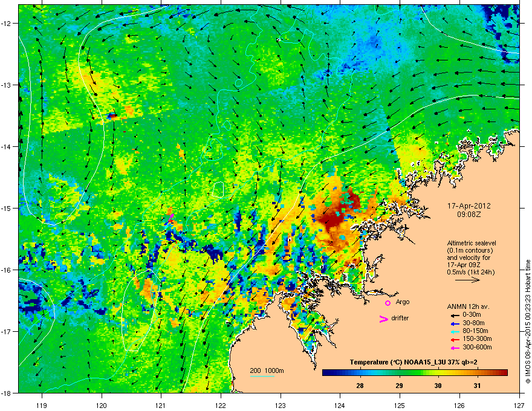The width and height of the screenshot is (532, 411).
Task: Click longitude label 127 on bottom axis
Action: (x=519, y=406)
